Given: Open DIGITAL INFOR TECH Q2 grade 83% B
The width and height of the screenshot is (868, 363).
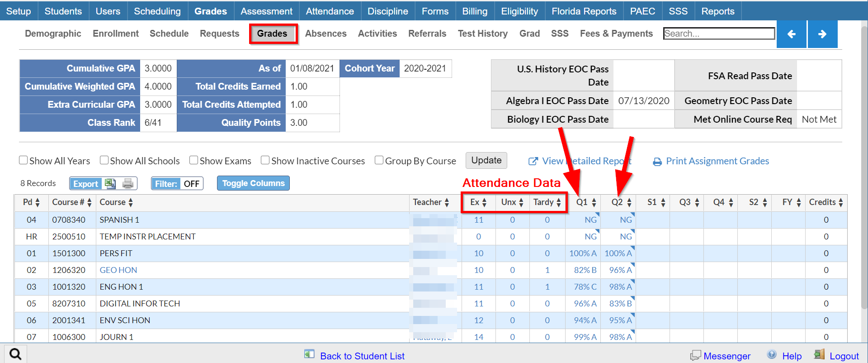Looking at the screenshot, I should point(620,304).
